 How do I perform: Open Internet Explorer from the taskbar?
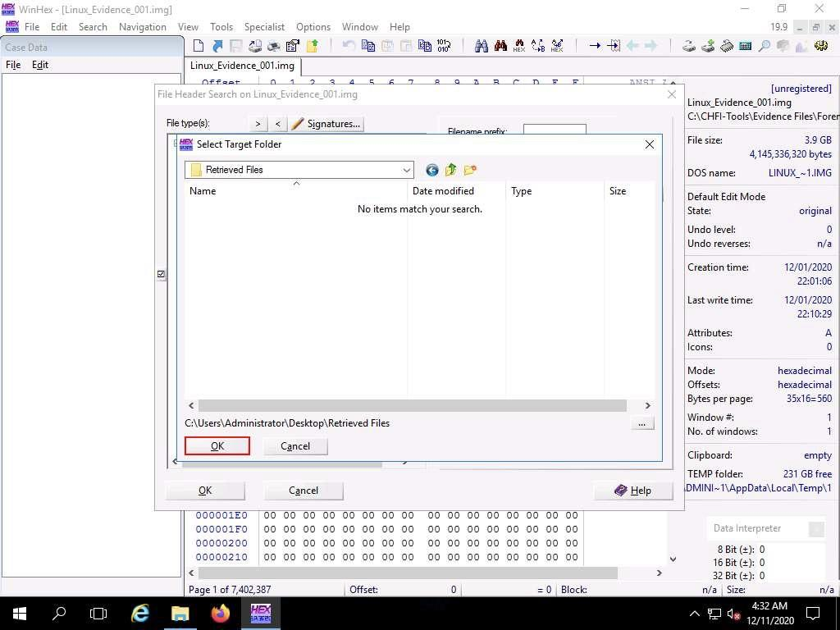point(139,614)
